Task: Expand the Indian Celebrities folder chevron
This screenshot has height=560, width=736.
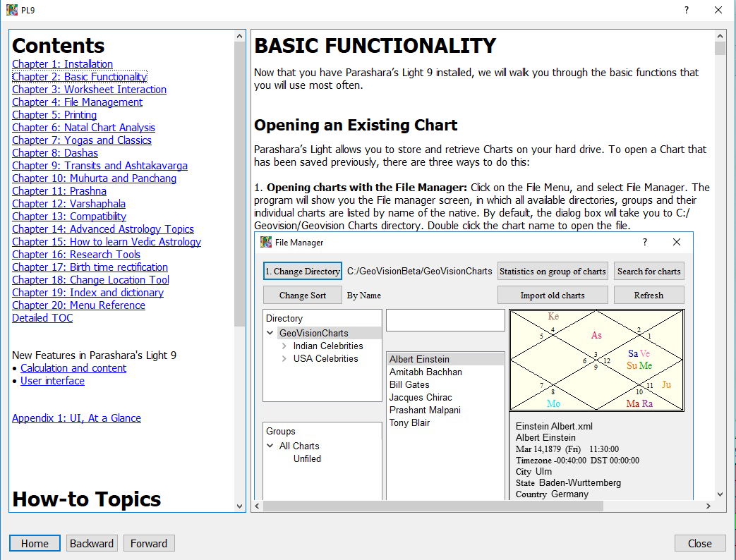Action: click(284, 346)
